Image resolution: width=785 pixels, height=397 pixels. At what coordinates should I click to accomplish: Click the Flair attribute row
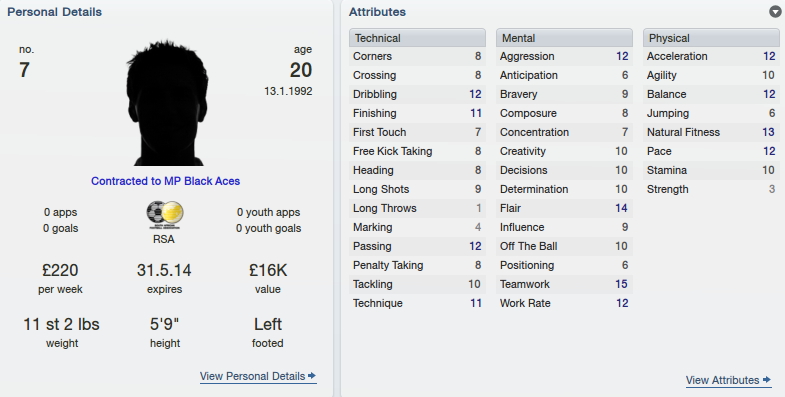click(564, 208)
